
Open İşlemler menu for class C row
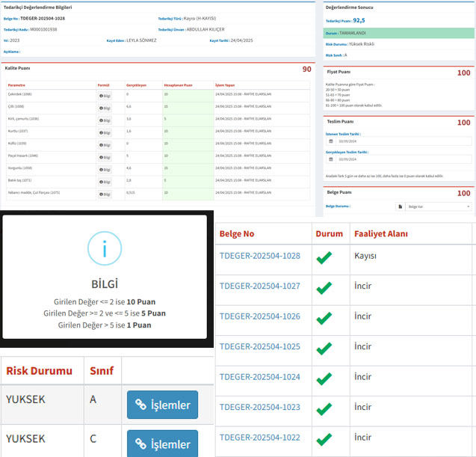click(x=162, y=444)
